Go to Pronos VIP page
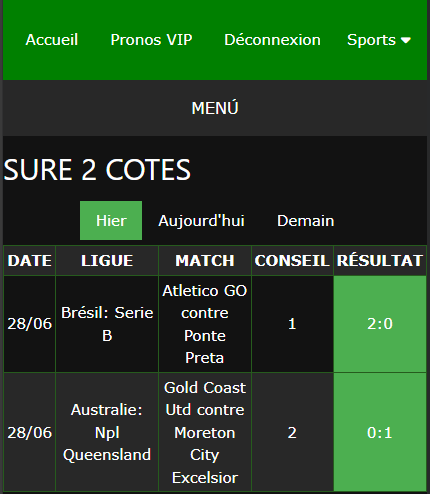Viewport: 430px width, 494px height. (151, 40)
